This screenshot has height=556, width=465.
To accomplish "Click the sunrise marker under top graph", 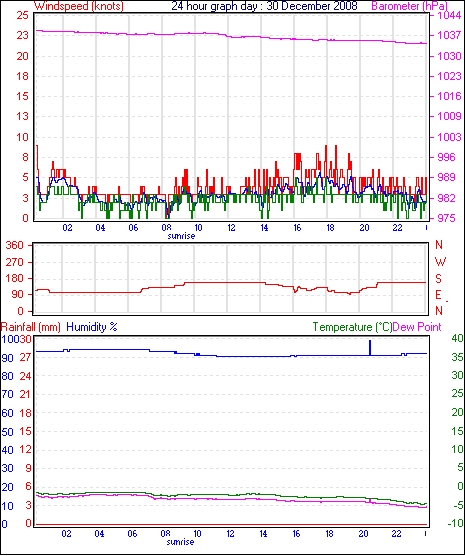I will 181,236.
